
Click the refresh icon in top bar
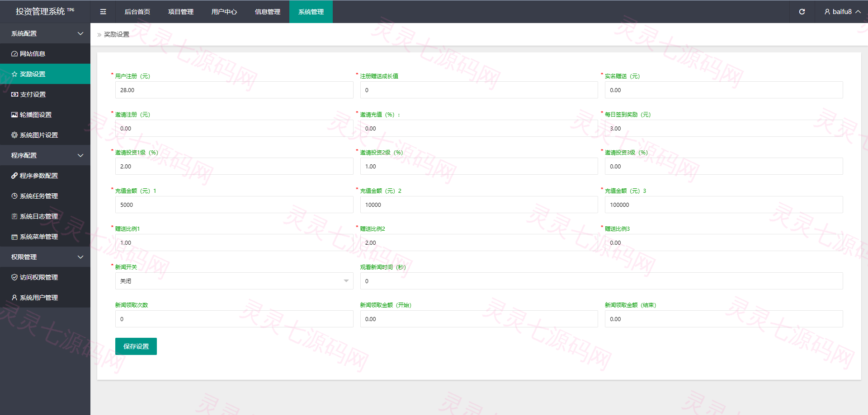pyautogui.click(x=802, y=12)
